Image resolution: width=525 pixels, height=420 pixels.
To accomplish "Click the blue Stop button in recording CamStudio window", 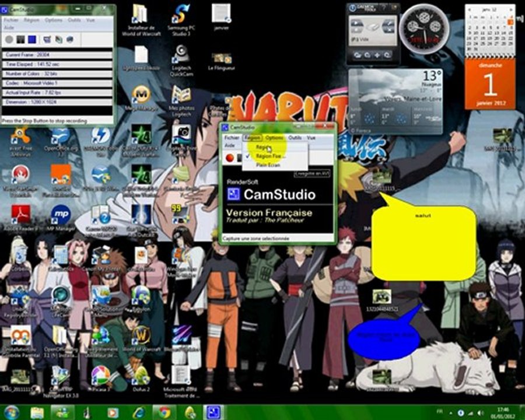I will (32, 40).
